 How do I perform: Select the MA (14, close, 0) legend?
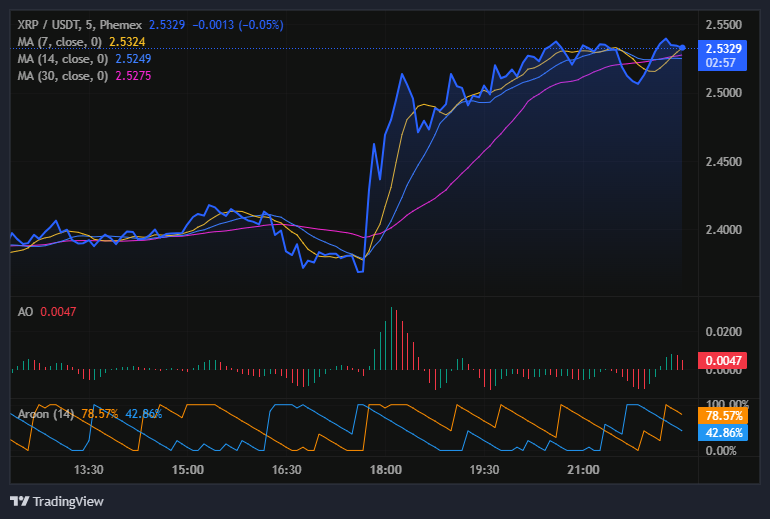62,58
